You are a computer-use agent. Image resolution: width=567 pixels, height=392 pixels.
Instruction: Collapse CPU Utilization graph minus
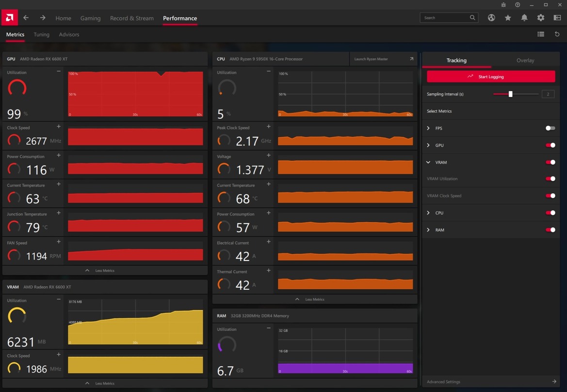[269, 72]
